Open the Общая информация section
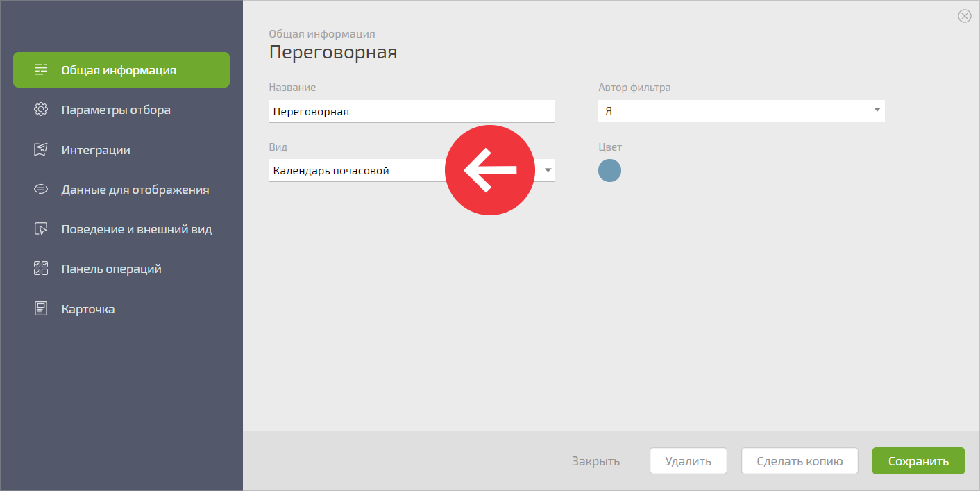This screenshot has width=980, height=491. click(121, 70)
